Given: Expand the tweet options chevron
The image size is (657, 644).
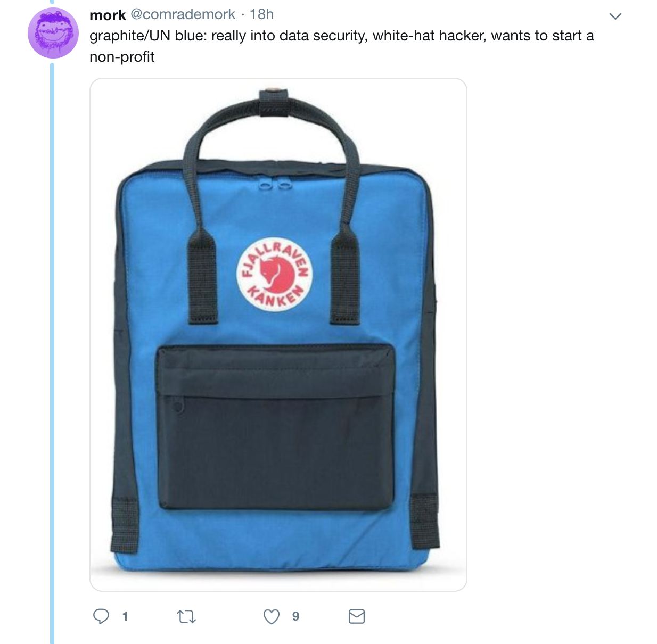Looking at the screenshot, I should click(x=615, y=16).
